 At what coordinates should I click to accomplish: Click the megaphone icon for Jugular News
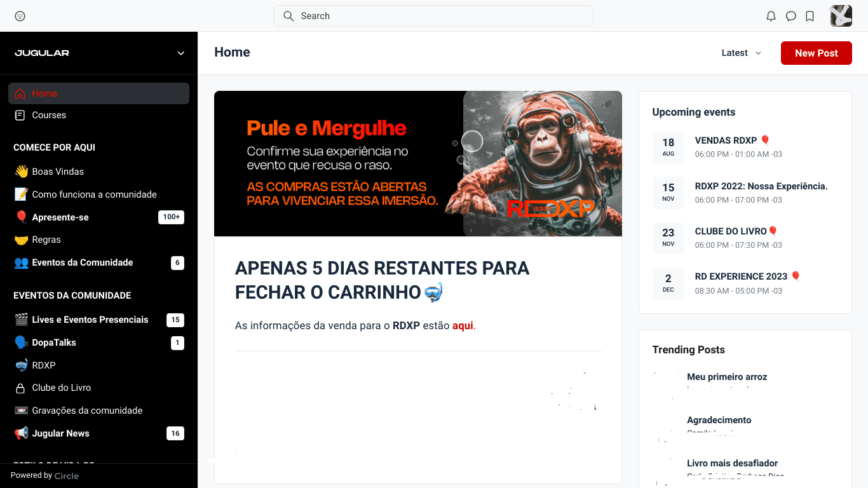click(x=21, y=433)
